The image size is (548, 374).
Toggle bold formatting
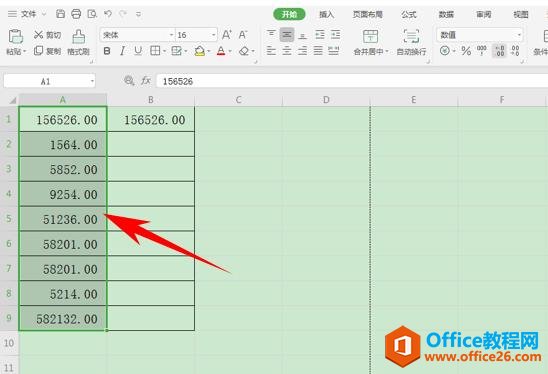(x=107, y=51)
